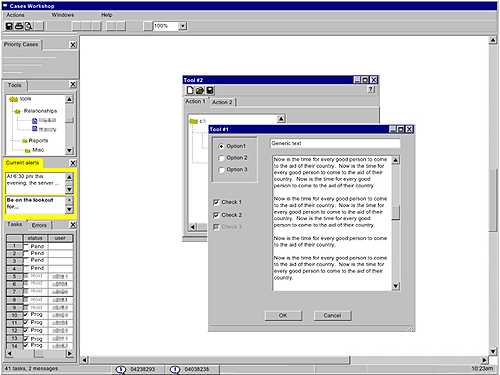Click the OK button in Tool #1
This screenshot has width=500, height=375.
tap(283, 315)
